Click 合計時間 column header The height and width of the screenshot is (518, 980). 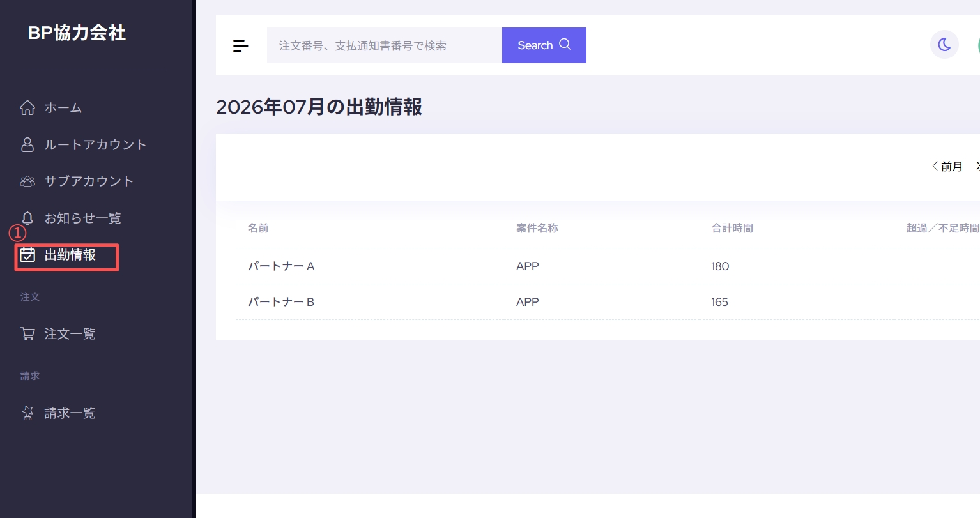pyautogui.click(x=732, y=228)
